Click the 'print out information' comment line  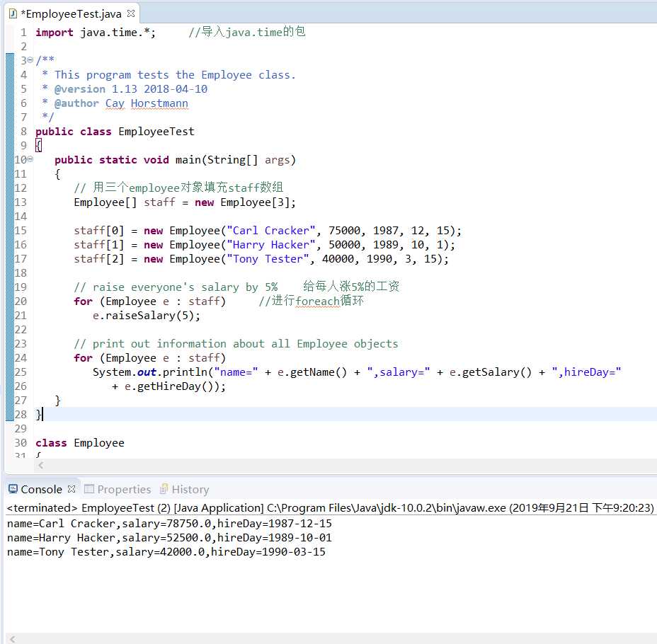pyautogui.click(x=236, y=344)
